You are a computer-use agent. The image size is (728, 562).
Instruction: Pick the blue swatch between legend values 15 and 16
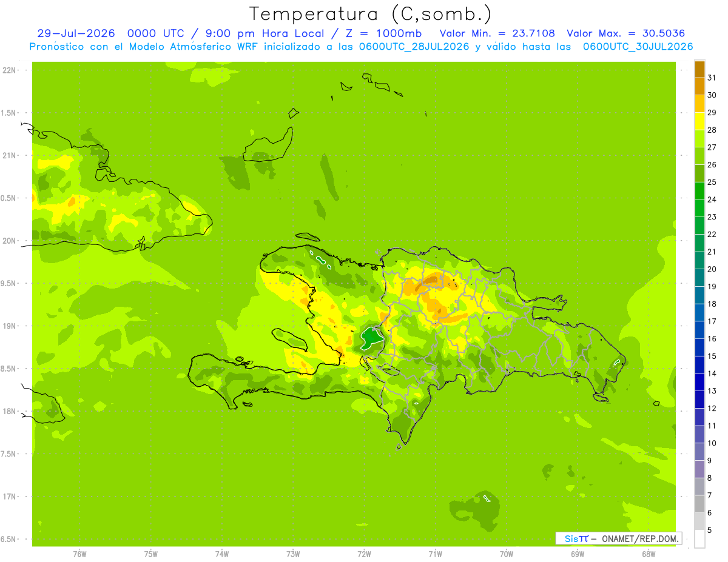[x=699, y=347]
